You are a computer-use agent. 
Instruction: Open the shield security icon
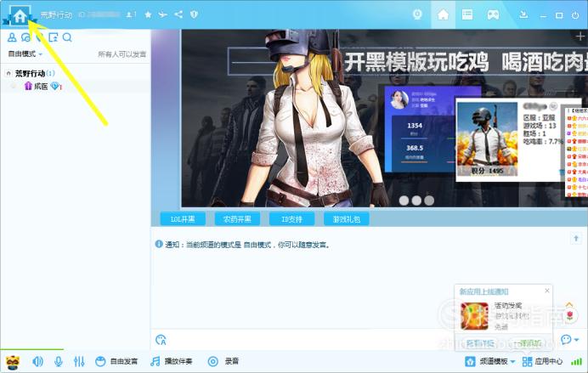tap(194, 14)
